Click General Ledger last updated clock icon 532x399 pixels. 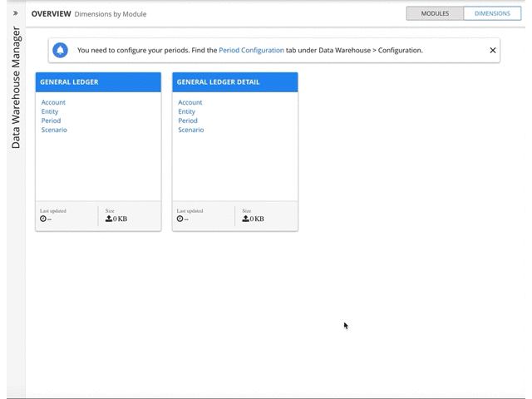(43, 219)
